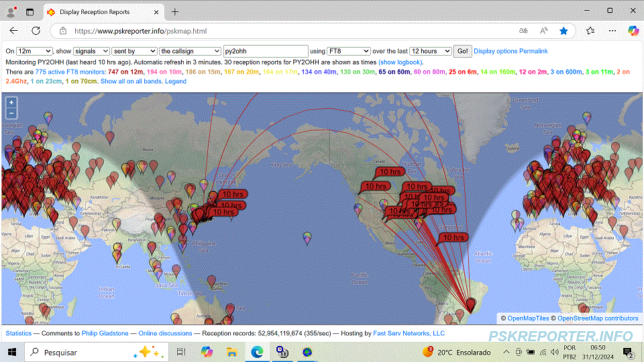This screenshot has height=362, width=644.
Task: Click the 10 hrs marker near the Caribbean
Action: pyautogui.click(x=453, y=237)
